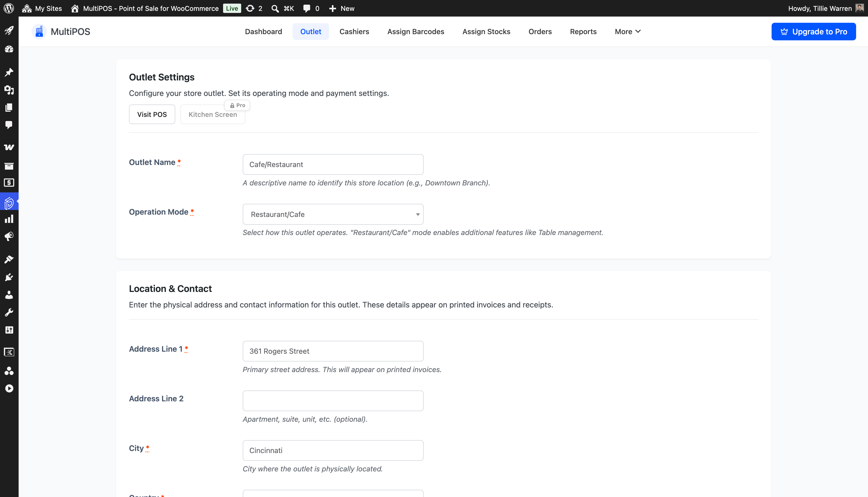Open Posts via the pushpin icon
This screenshot has height=497, width=868.
pyautogui.click(x=9, y=72)
